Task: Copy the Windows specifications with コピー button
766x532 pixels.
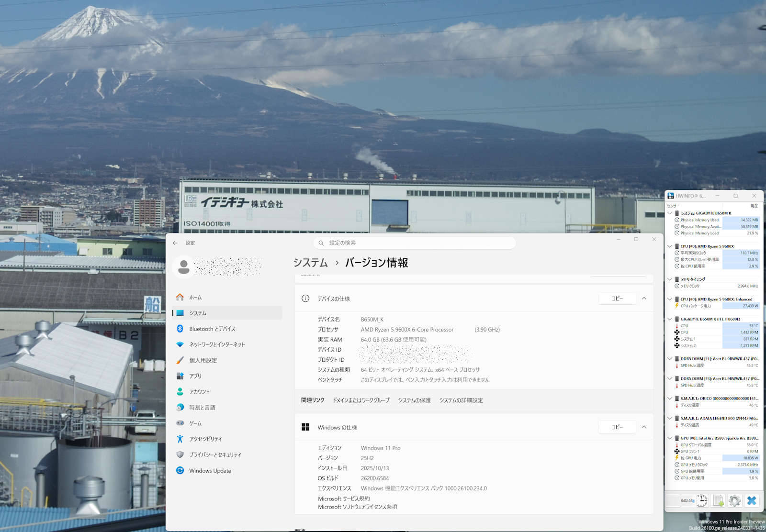Action: point(617,427)
